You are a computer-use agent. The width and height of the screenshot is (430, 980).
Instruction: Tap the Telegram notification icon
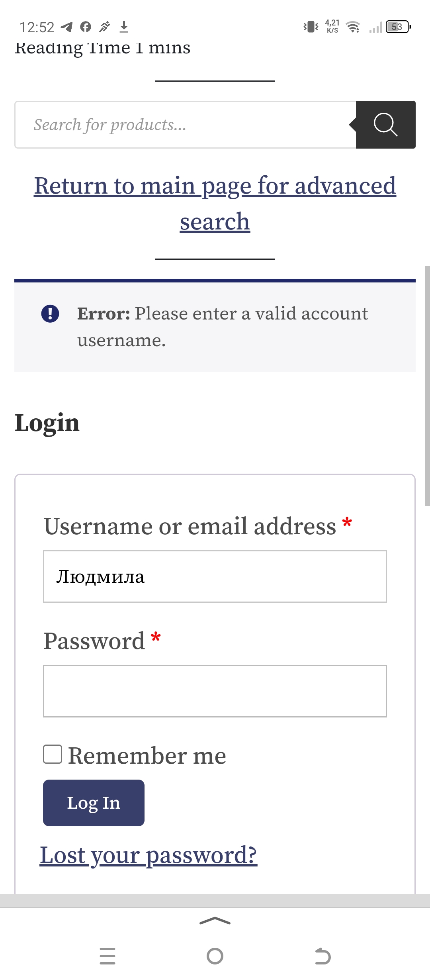click(x=66, y=27)
